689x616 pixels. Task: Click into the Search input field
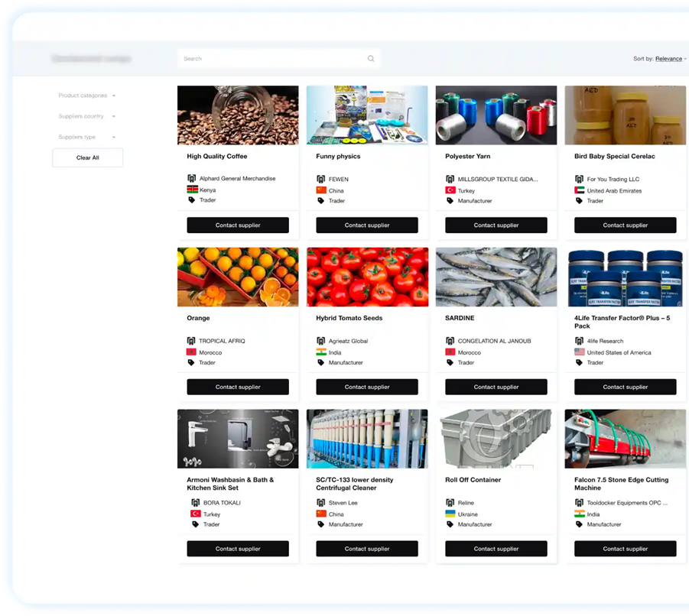271,59
